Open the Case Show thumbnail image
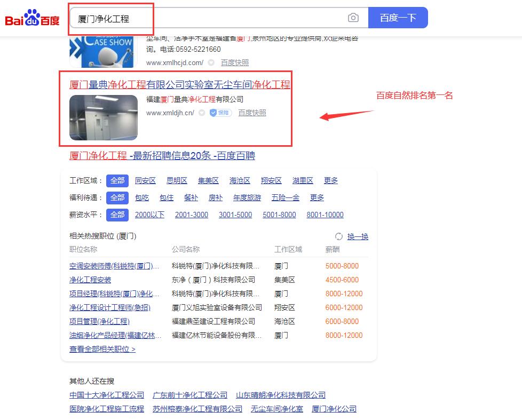Image resolution: width=522 pixels, height=420 pixels. point(104,52)
